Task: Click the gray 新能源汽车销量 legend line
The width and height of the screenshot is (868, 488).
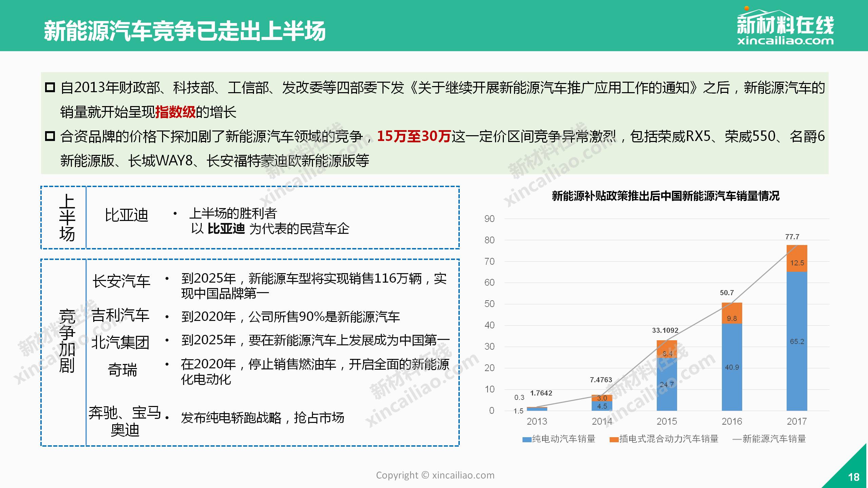Action: (737, 440)
